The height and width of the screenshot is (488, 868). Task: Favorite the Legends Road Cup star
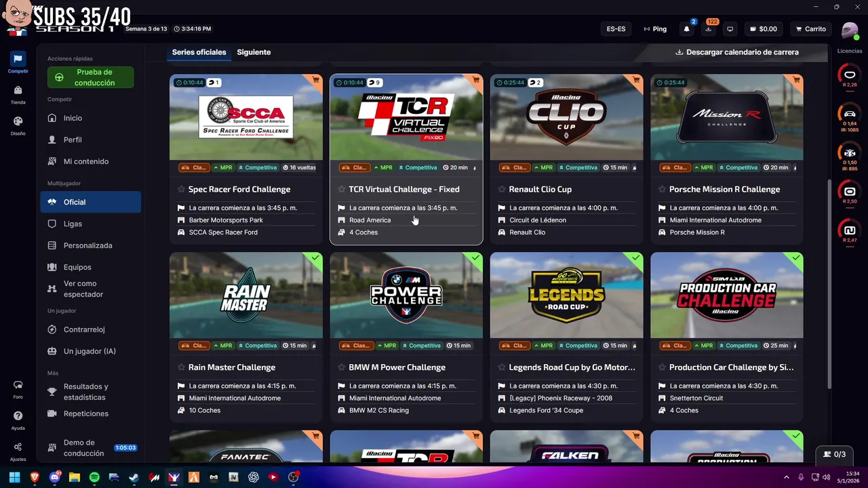(502, 367)
